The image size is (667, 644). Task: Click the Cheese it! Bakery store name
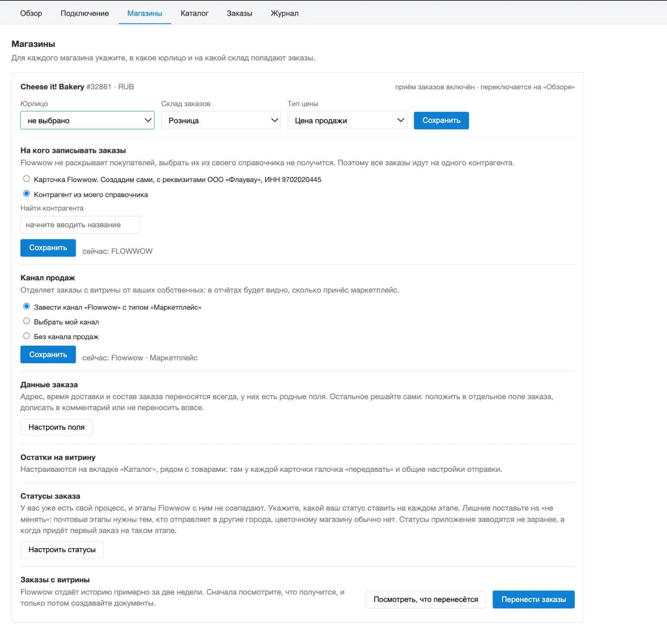click(52, 87)
